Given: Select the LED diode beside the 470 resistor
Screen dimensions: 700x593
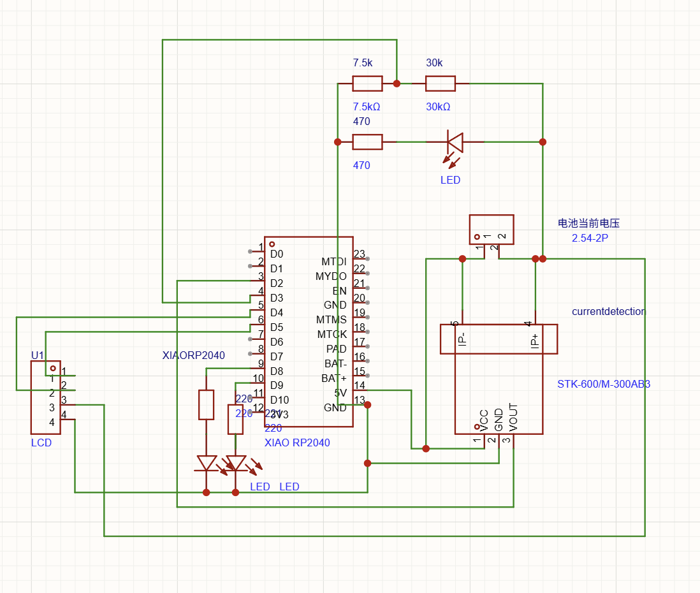Looking at the screenshot, I should 455,149.
